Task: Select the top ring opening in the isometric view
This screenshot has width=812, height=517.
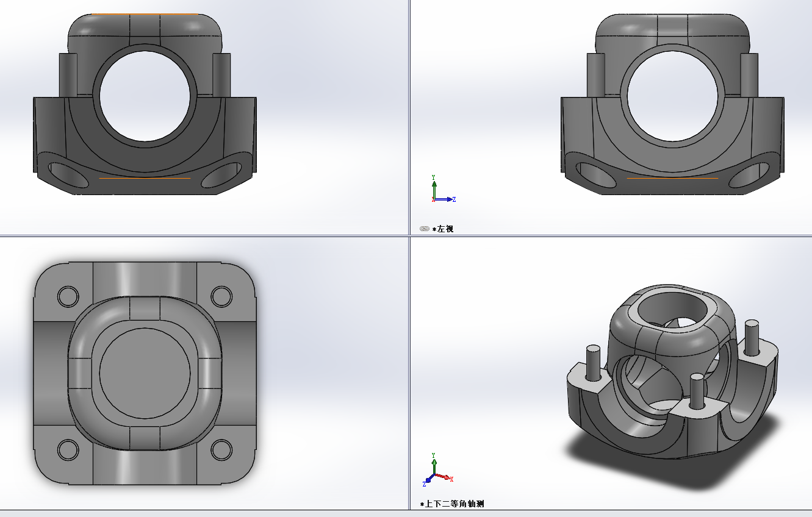Action: [673, 310]
